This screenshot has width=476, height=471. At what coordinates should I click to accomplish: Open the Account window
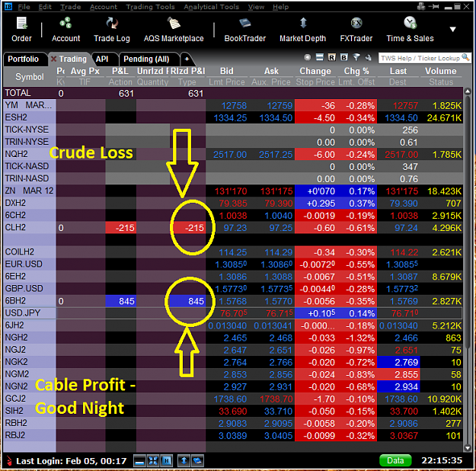65,30
